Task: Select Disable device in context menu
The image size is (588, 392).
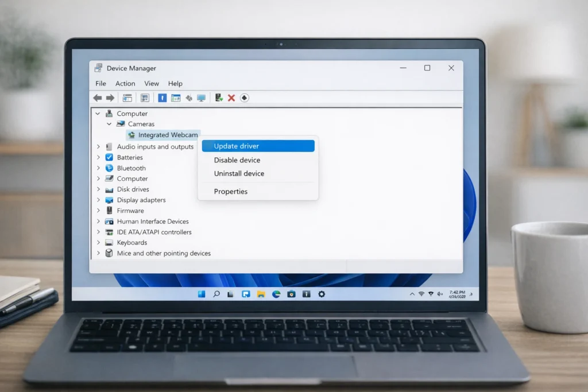Action: point(237,160)
